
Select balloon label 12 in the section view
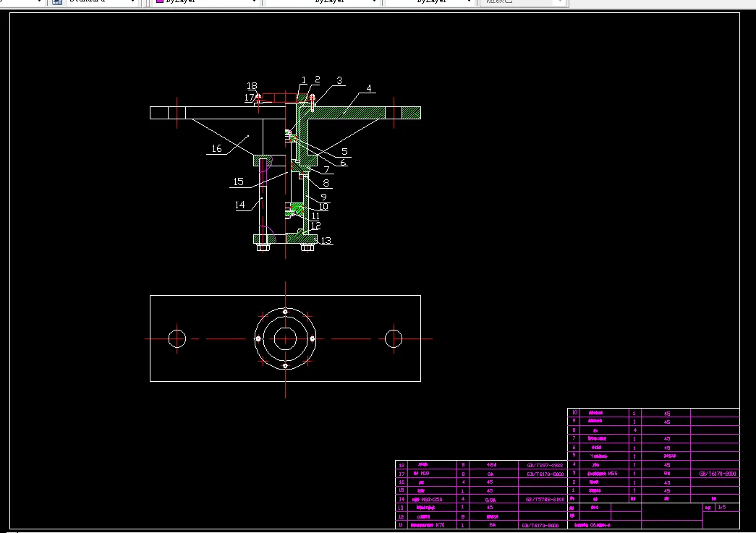click(316, 226)
